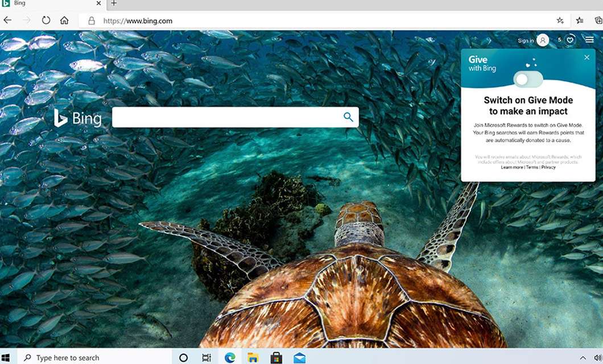This screenshot has width=603, height=364.
Task: Open the Favorites list icon
Action: coord(580,20)
